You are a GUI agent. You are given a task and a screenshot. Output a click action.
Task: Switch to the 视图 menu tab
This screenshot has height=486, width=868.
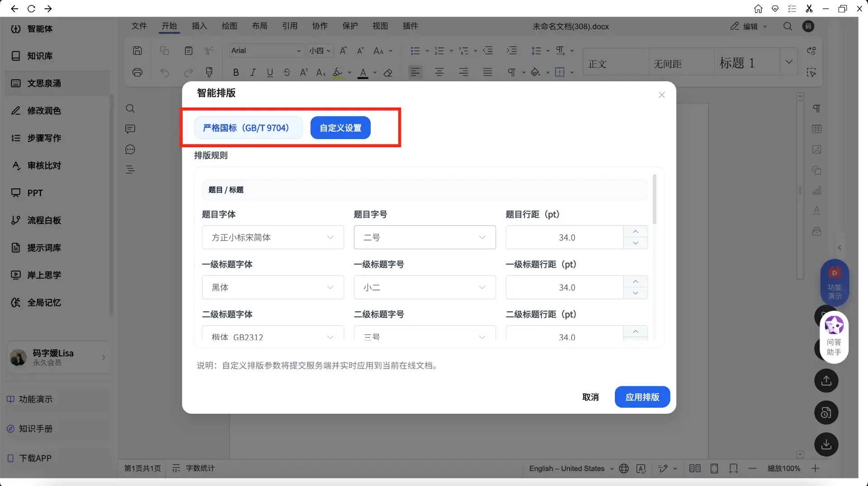click(380, 26)
